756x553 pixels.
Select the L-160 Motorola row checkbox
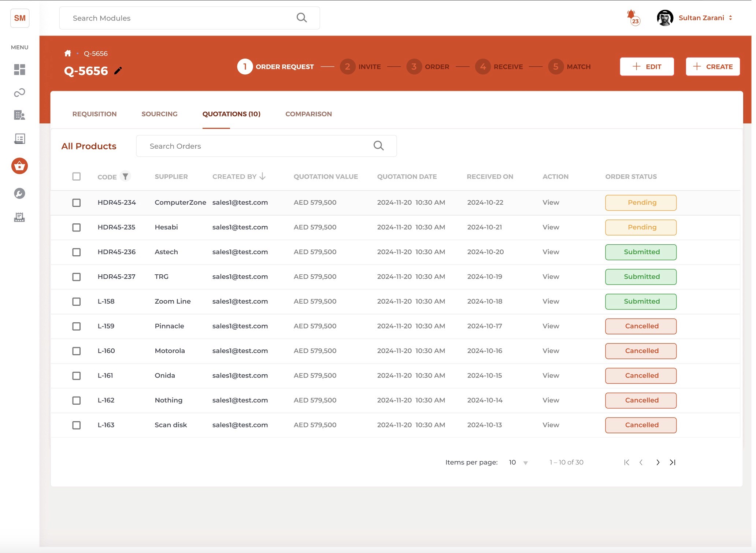click(76, 351)
